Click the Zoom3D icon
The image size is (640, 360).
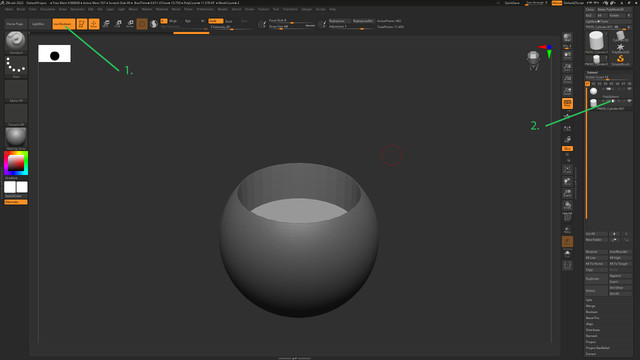567,193
